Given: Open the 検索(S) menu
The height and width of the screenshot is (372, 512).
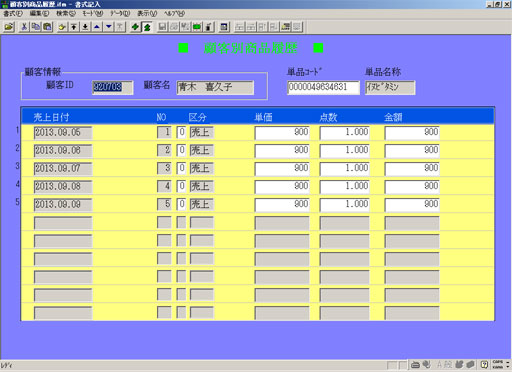Looking at the screenshot, I should click(66, 13).
